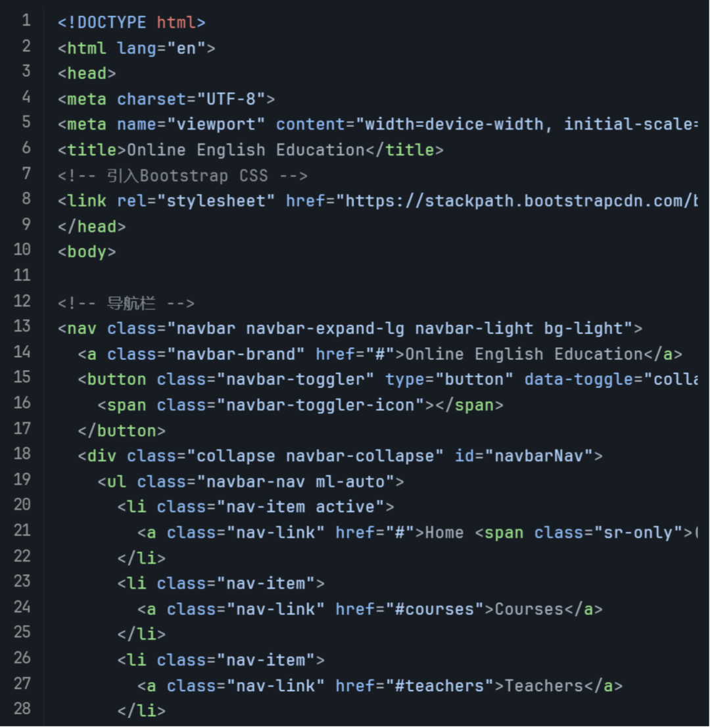Image resolution: width=710 pixels, height=728 pixels.
Task: Click the closing head tag
Action: pyautogui.click(x=91, y=226)
